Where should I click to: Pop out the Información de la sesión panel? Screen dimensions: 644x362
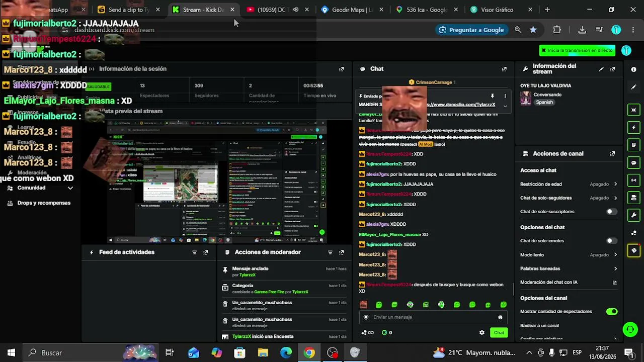coord(342,69)
